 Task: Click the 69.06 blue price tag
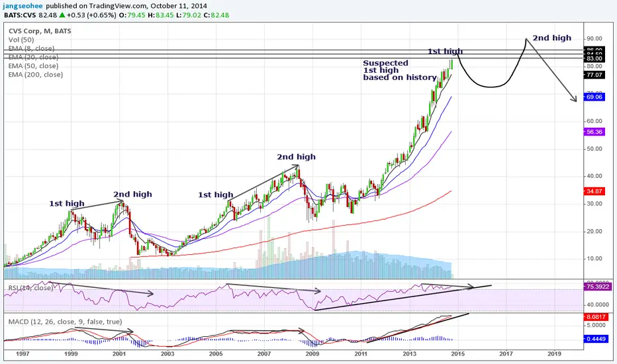coord(594,97)
